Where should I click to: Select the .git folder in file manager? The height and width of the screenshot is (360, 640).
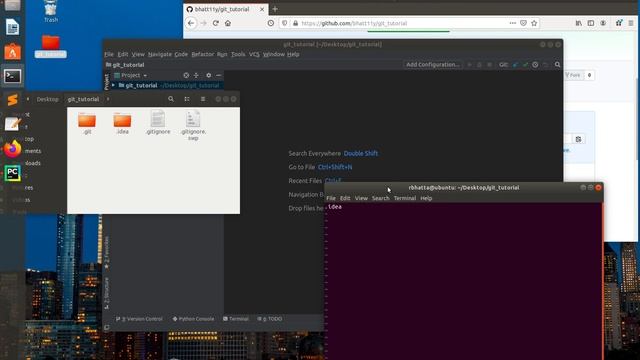point(87,123)
